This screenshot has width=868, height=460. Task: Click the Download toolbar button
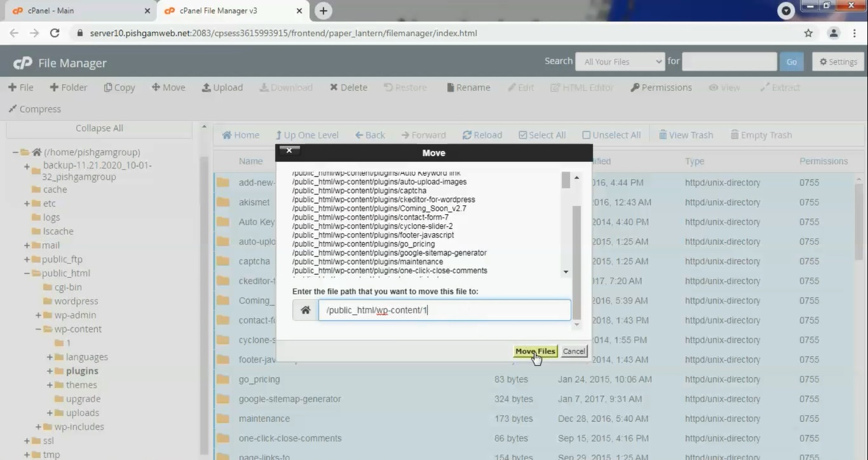[x=286, y=87]
